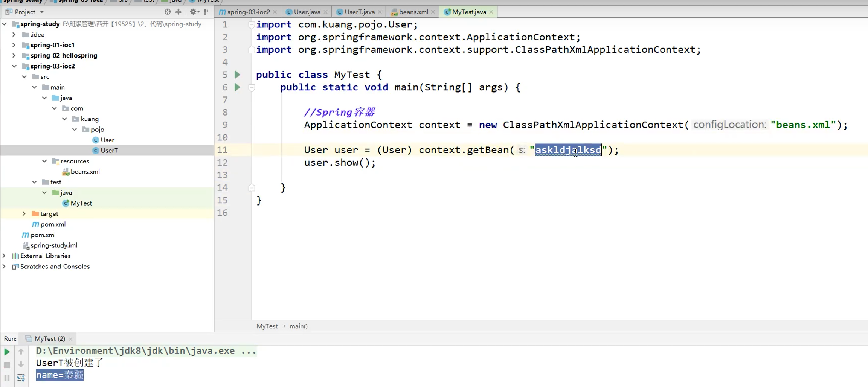Select MyTest class in test folder

(x=81, y=203)
